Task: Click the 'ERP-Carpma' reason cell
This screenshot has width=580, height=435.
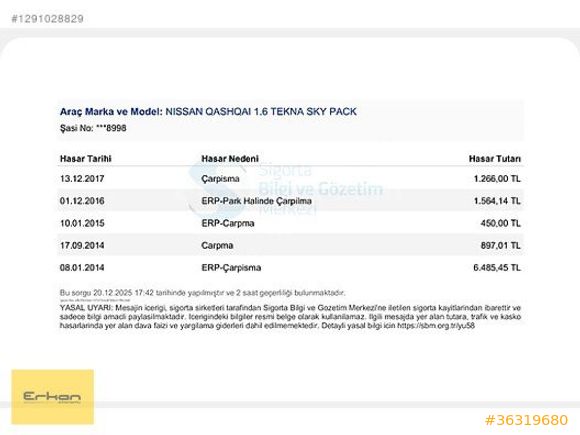Action: [228, 223]
